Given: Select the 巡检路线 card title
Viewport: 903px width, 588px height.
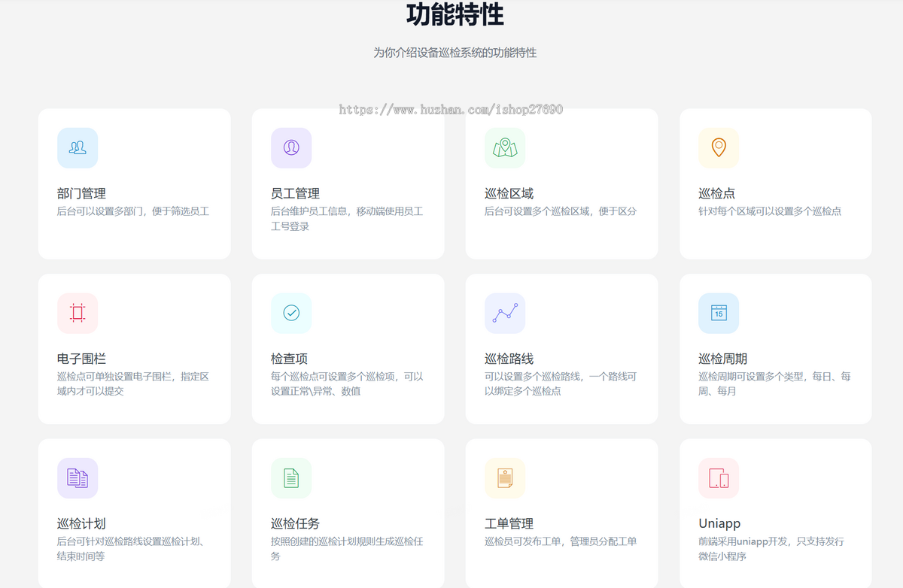Looking at the screenshot, I should click(x=509, y=359).
